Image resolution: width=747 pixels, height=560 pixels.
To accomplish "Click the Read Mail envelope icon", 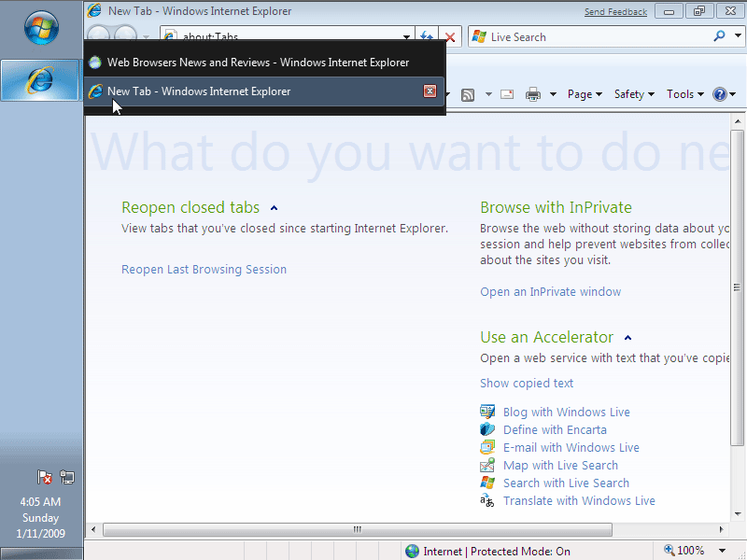I will [507, 94].
